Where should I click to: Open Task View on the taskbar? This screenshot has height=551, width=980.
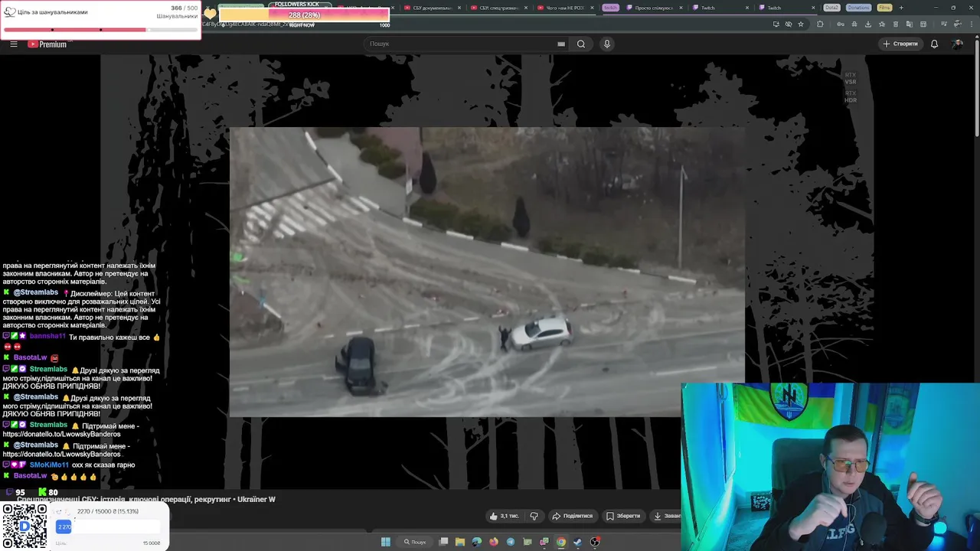(443, 542)
